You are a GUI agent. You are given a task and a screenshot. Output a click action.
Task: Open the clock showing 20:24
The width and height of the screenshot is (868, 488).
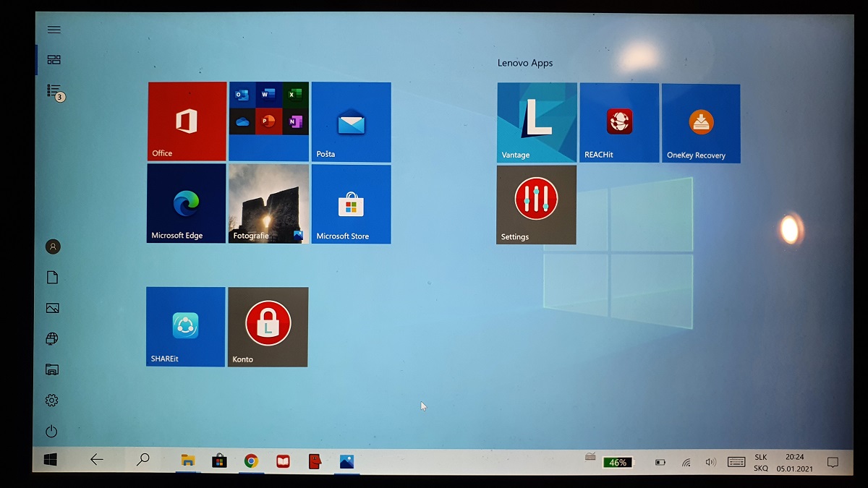794,463
